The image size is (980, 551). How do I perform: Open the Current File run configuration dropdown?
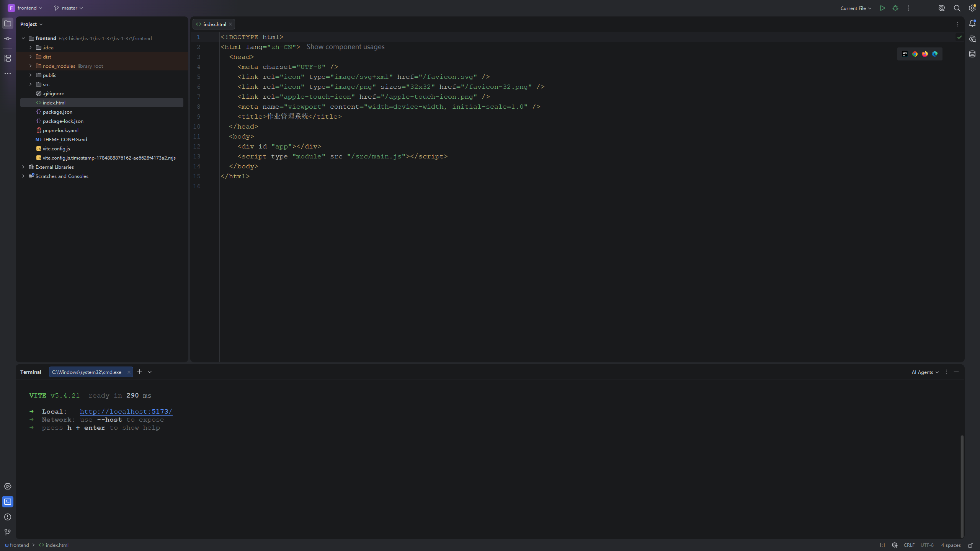(856, 8)
